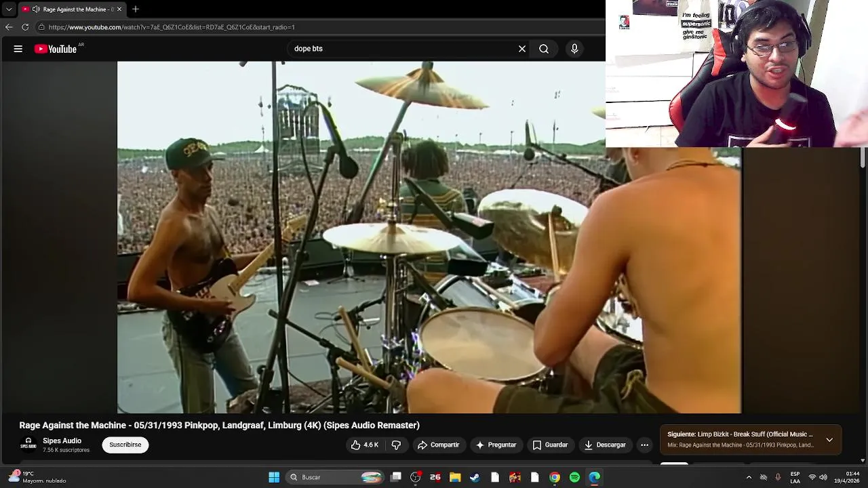
Task: Open the weather widget showing 19°C
Action: click(37, 477)
